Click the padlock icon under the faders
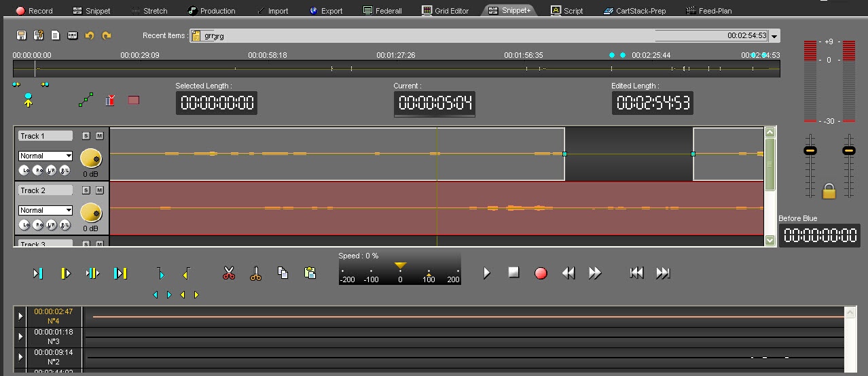Viewport: 868px width, 376px height. (829, 192)
